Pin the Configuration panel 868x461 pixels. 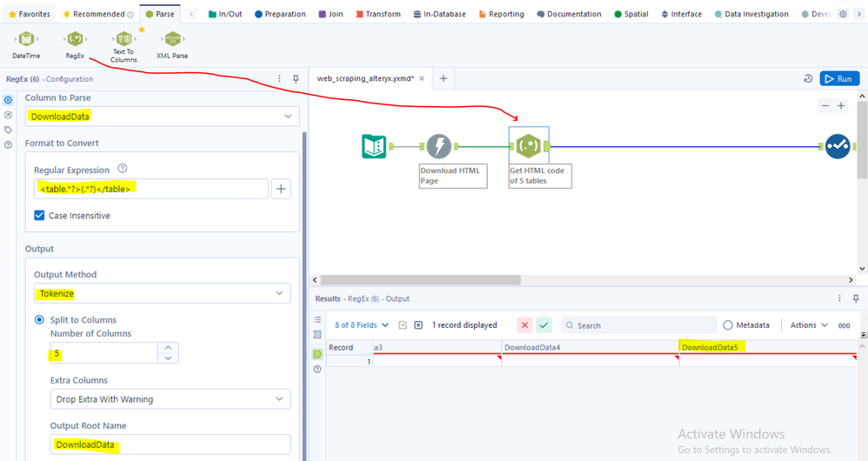click(296, 78)
